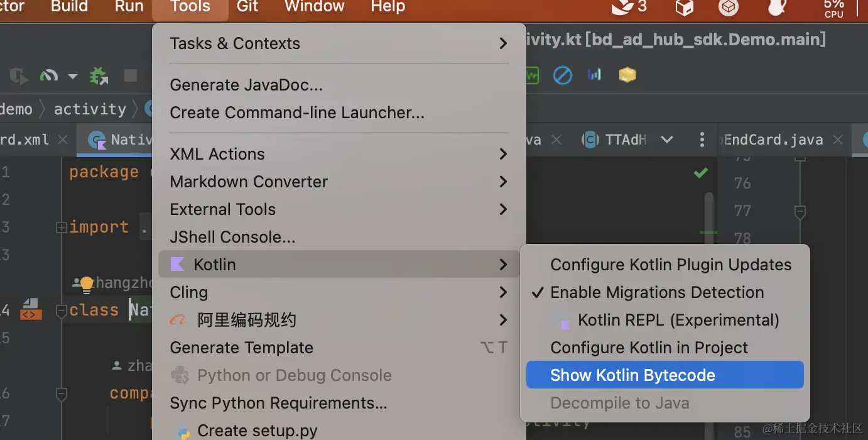Screen dimensions: 868x440
Task: Click the Tools menu in menu bar
Action: [190, 7]
